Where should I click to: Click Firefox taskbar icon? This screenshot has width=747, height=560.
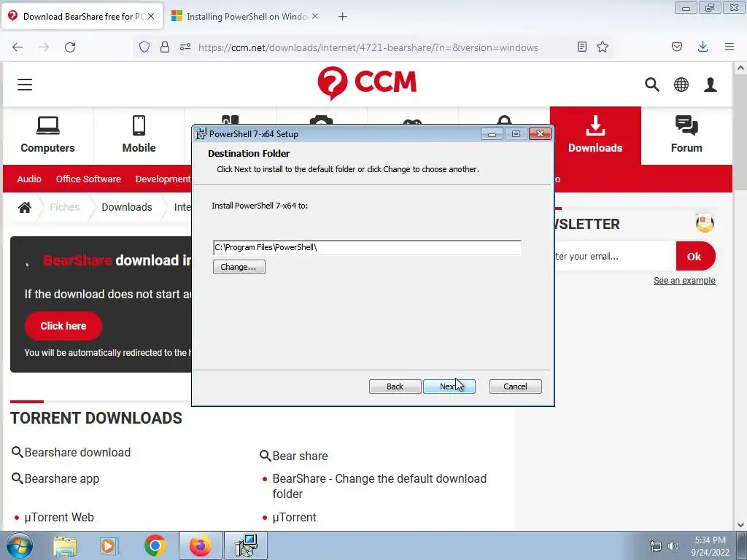(x=201, y=545)
